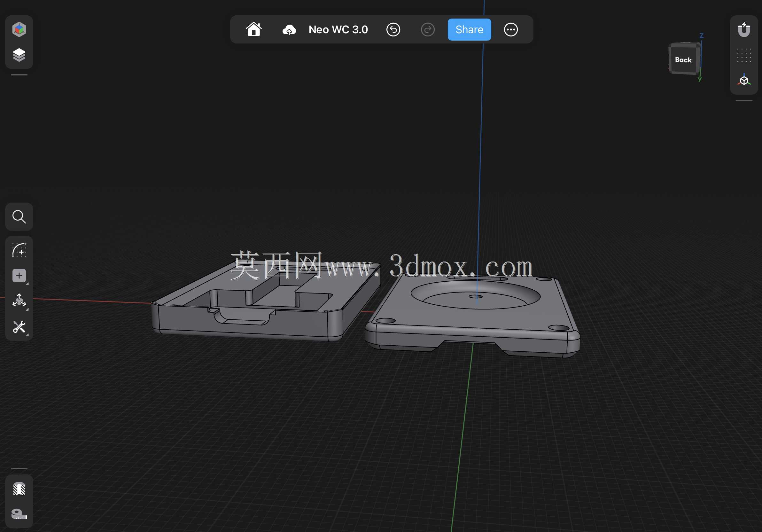The image size is (762, 532).
Task: Select the tape measure tool
Action: click(19, 514)
